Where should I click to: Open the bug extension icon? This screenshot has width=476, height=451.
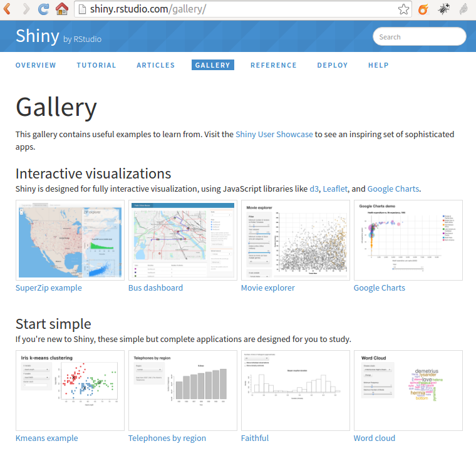pos(443,9)
